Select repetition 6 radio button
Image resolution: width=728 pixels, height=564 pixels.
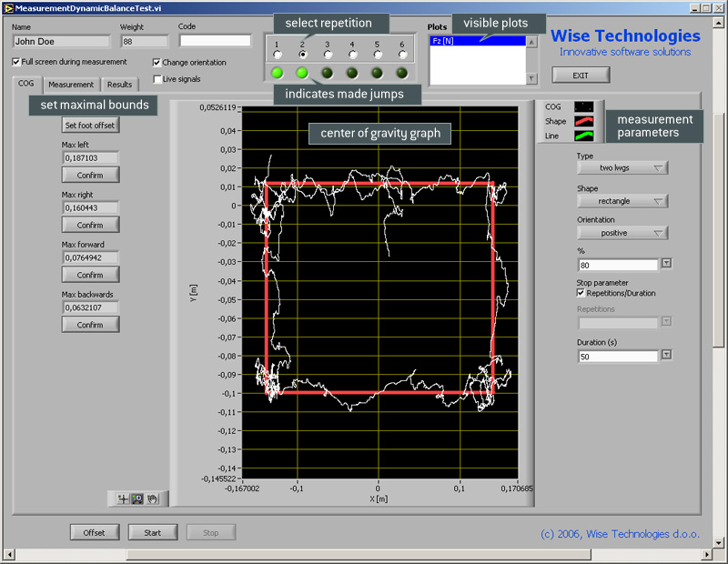click(402, 55)
